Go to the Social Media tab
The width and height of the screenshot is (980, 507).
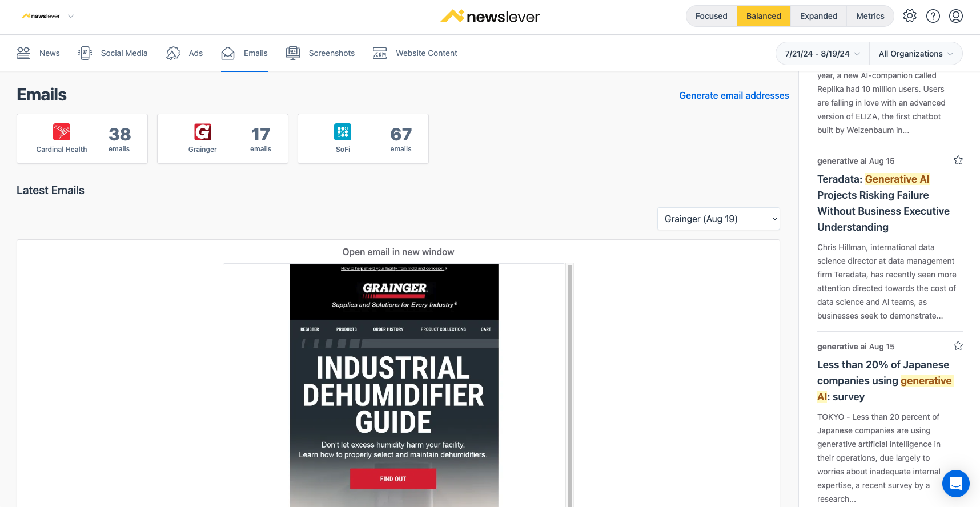[x=113, y=53]
